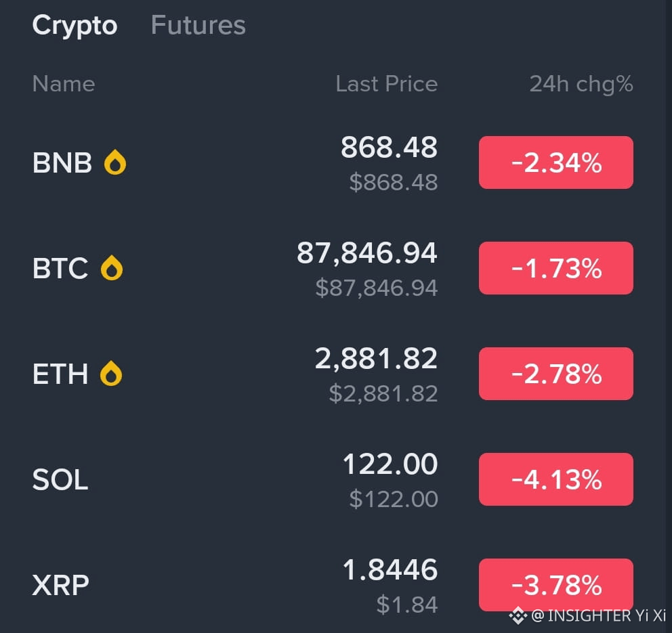Sort the list by Name column

pyautogui.click(x=64, y=84)
